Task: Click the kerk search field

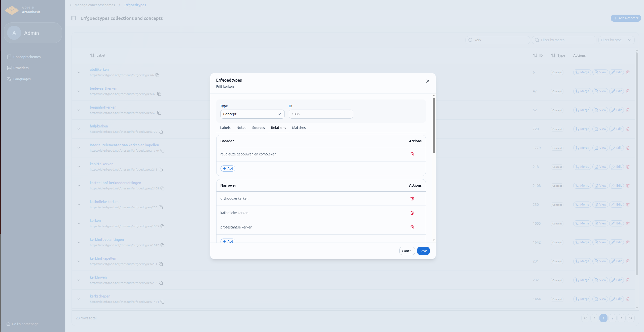Action: [497, 40]
